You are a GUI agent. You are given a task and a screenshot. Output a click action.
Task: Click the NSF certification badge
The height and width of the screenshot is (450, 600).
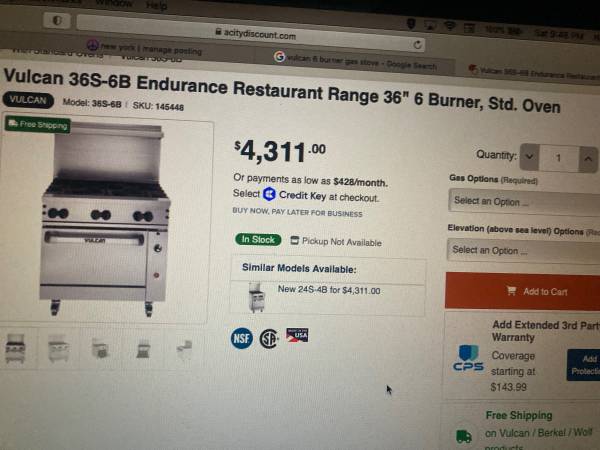click(x=241, y=338)
